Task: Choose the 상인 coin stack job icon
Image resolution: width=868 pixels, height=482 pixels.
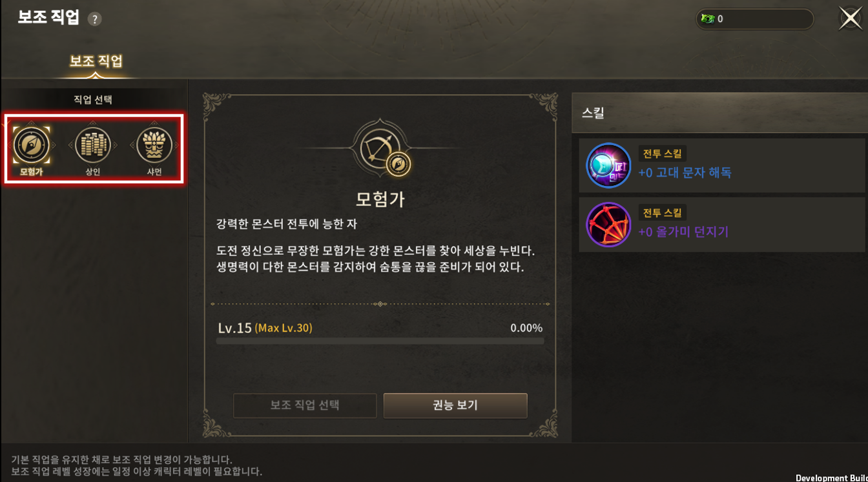Action: [93, 145]
